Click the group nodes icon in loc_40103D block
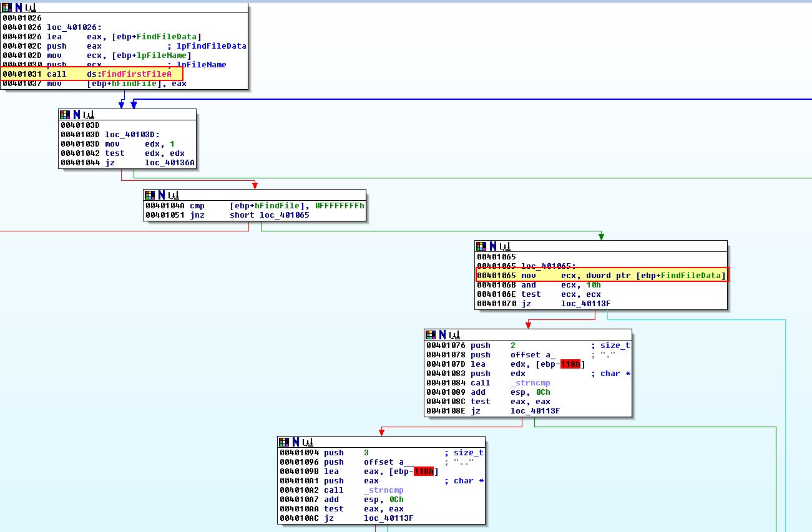 pyautogui.click(x=89, y=114)
